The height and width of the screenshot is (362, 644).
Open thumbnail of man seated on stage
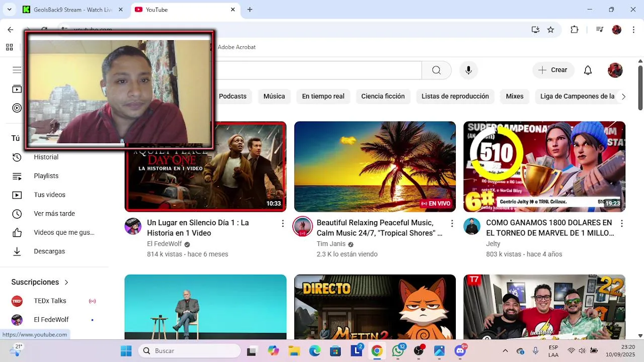[x=205, y=307]
